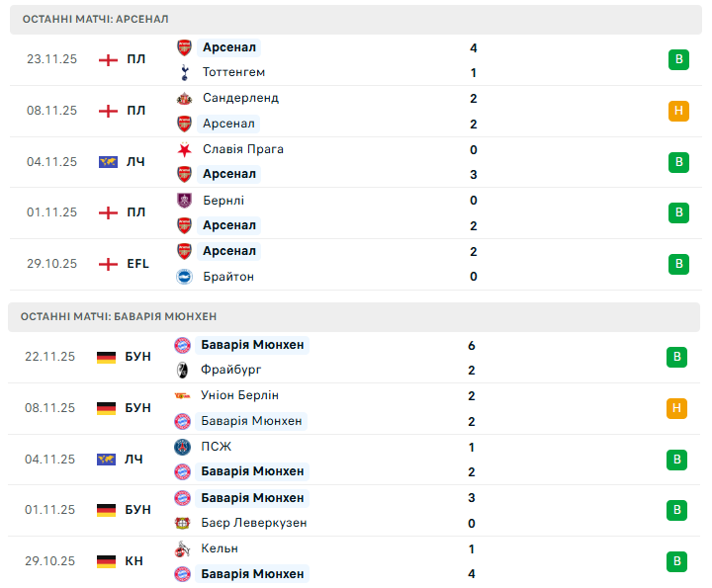Click the Tottenham club crest icon

pos(184,72)
